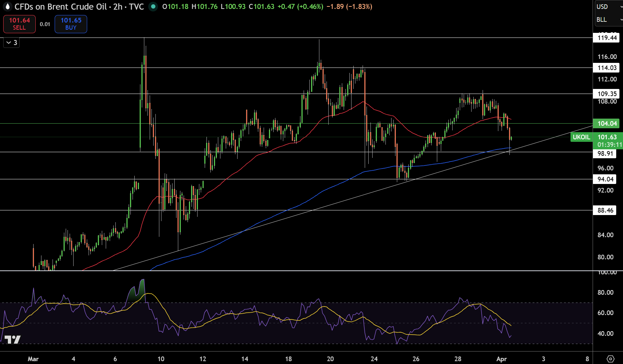
Task: Open the USD currency dropdown
Action: [609, 6]
